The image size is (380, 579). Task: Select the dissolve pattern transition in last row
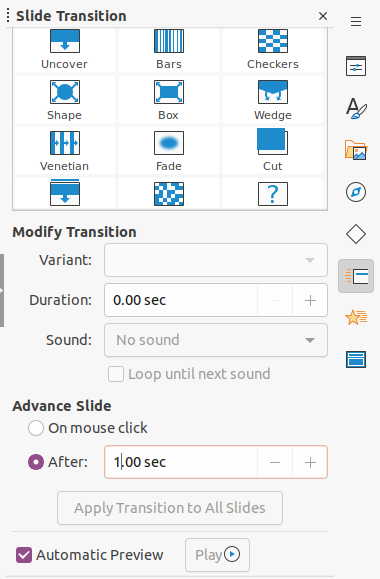point(169,193)
